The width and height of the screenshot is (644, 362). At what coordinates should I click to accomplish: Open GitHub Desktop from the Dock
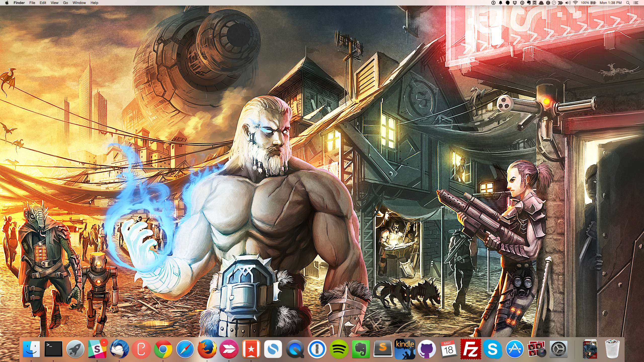(x=427, y=349)
